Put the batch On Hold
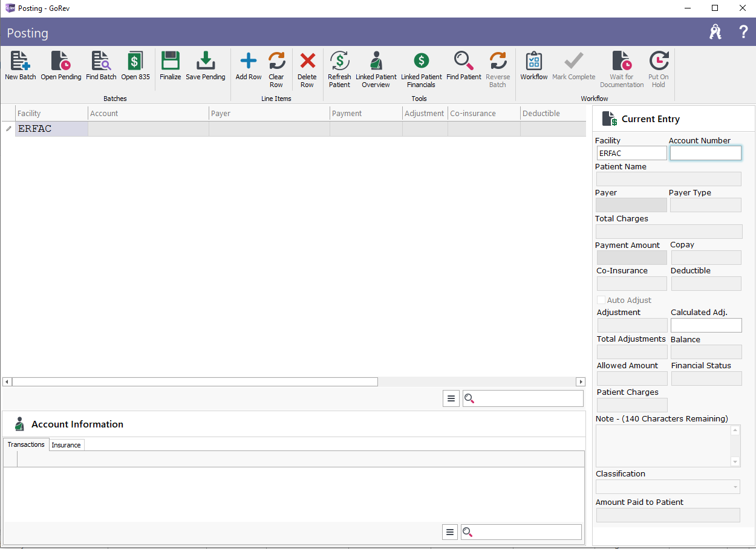 (659, 70)
